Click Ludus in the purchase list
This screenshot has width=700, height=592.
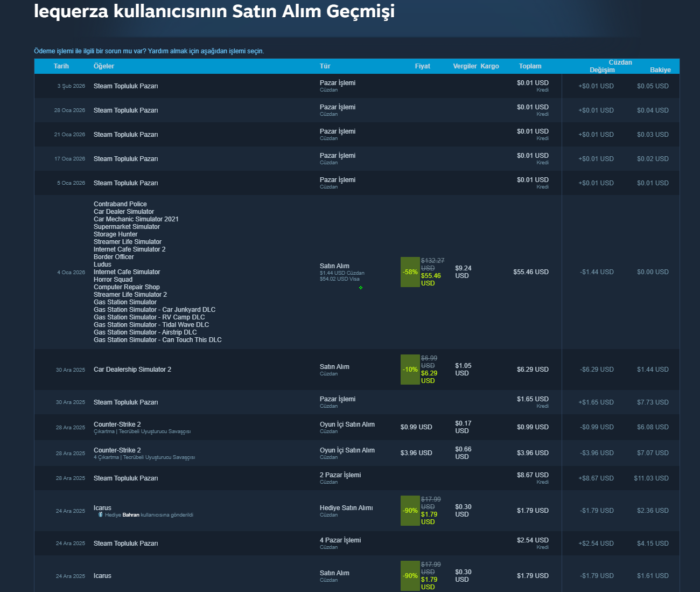pos(102,264)
